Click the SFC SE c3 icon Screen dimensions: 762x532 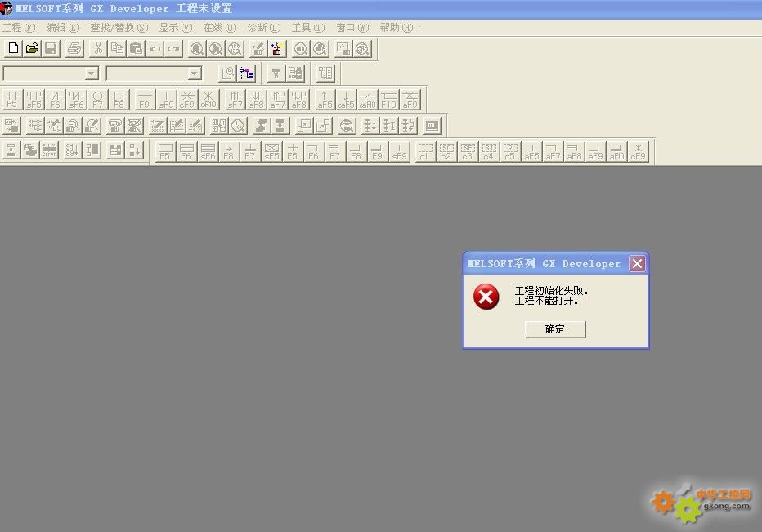click(x=468, y=151)
